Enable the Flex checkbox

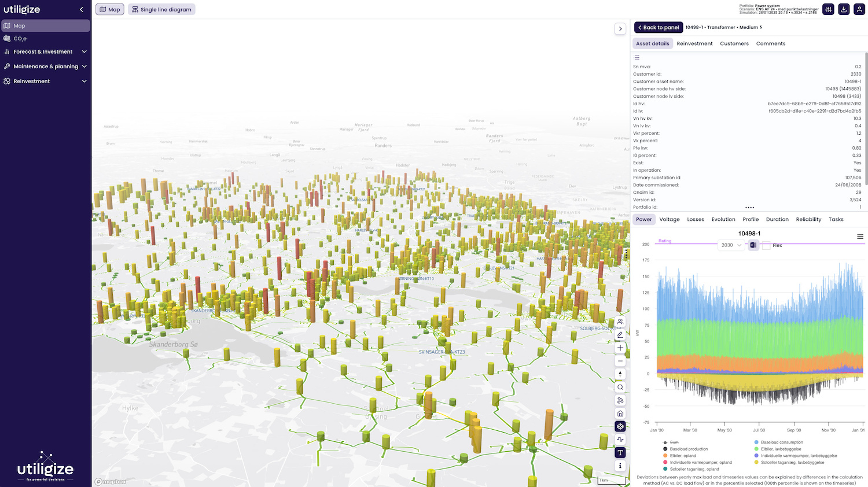point(766,246)
